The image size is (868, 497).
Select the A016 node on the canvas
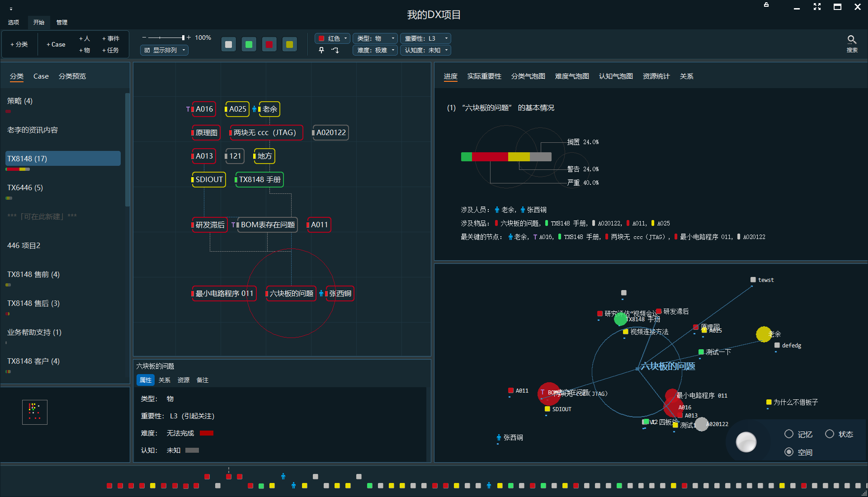click(204, 109)
